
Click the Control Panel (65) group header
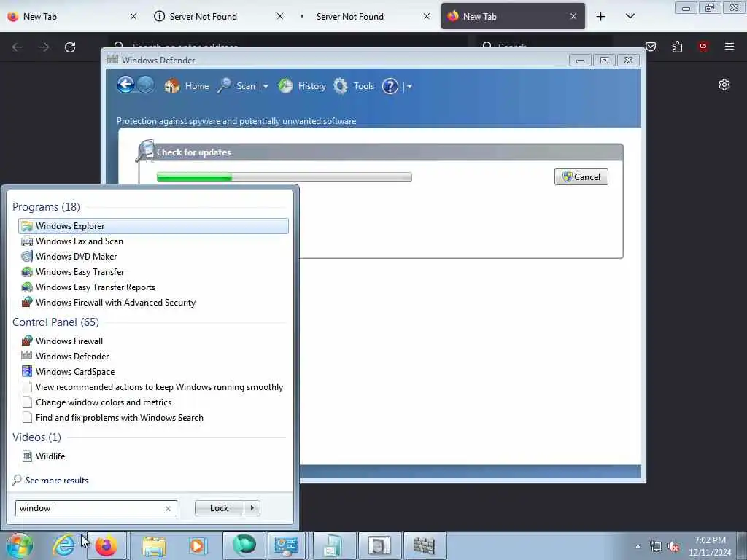click(55, 322)
